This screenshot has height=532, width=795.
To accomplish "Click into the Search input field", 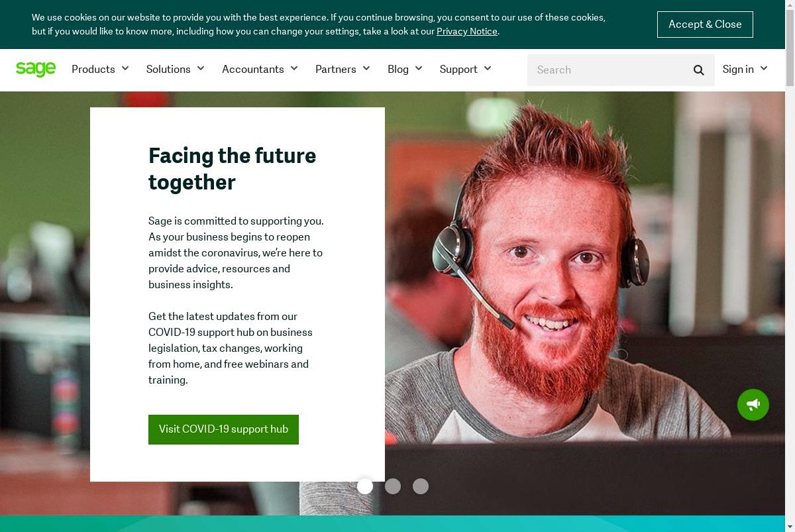I will (606, 70).
